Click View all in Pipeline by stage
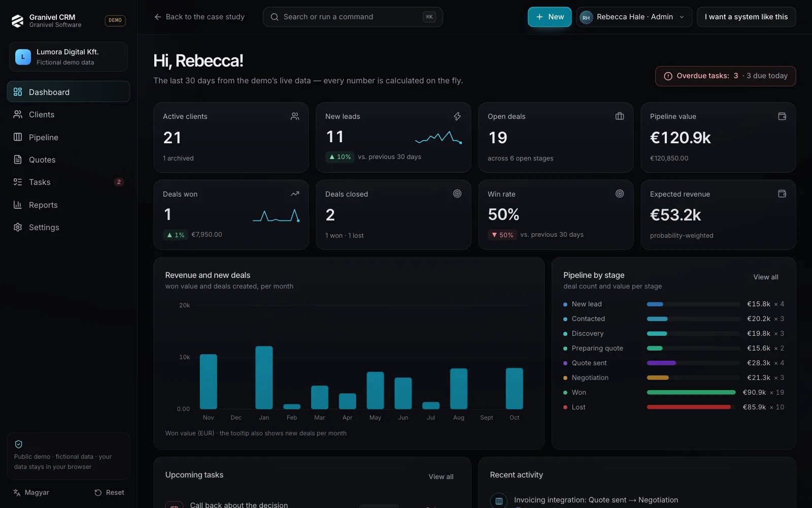Viewport: 812px width, 508px height. [765, 277]
